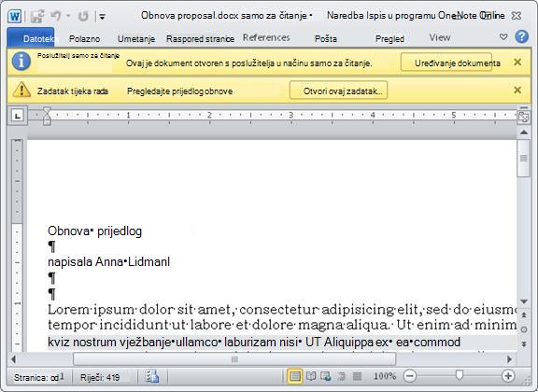Open Word Help question mark icon

521,36
